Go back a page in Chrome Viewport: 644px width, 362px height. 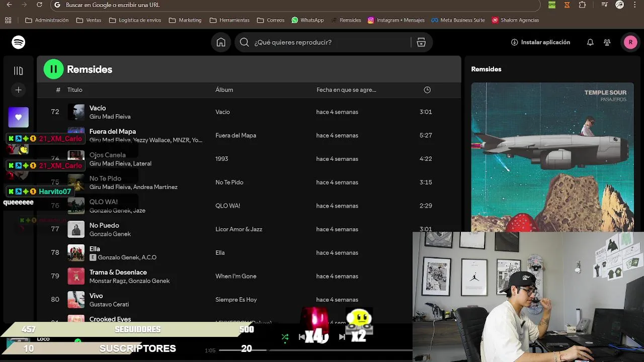point(9,5)
